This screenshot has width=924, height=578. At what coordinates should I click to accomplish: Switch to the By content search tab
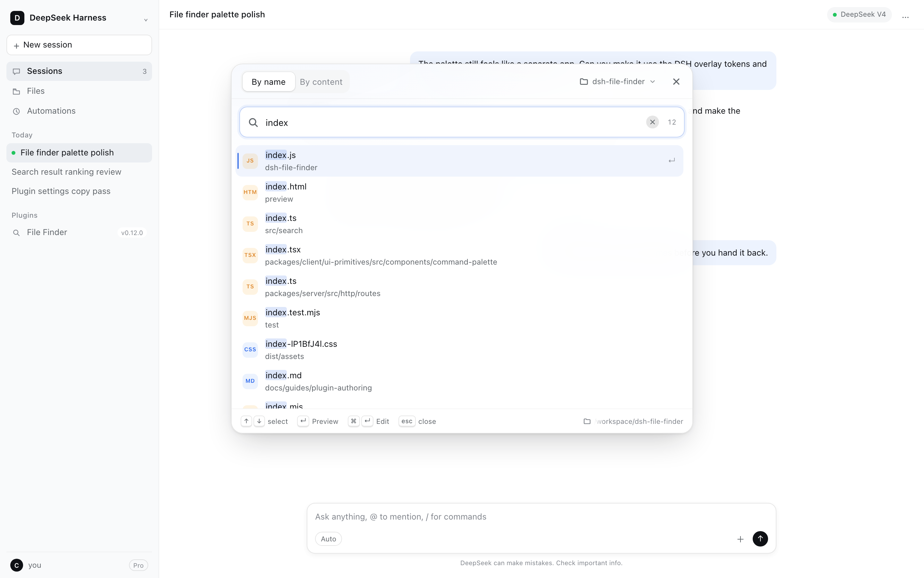[x=321, y=82]
